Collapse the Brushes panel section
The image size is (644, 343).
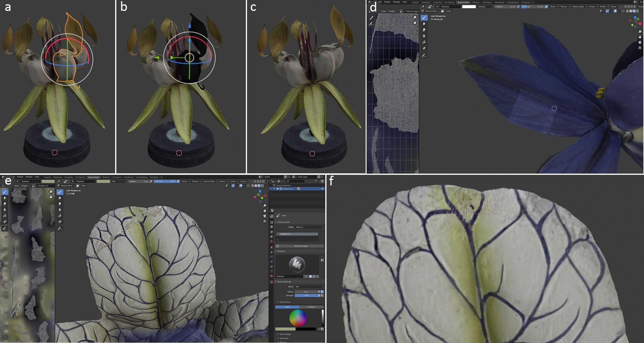pos(281,251)
